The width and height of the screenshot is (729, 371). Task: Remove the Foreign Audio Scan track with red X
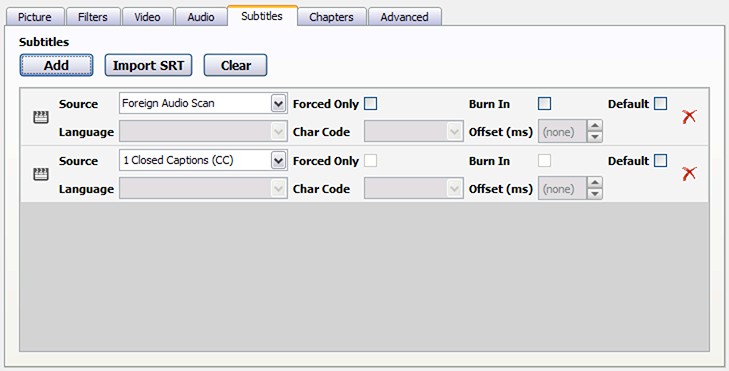689,117
